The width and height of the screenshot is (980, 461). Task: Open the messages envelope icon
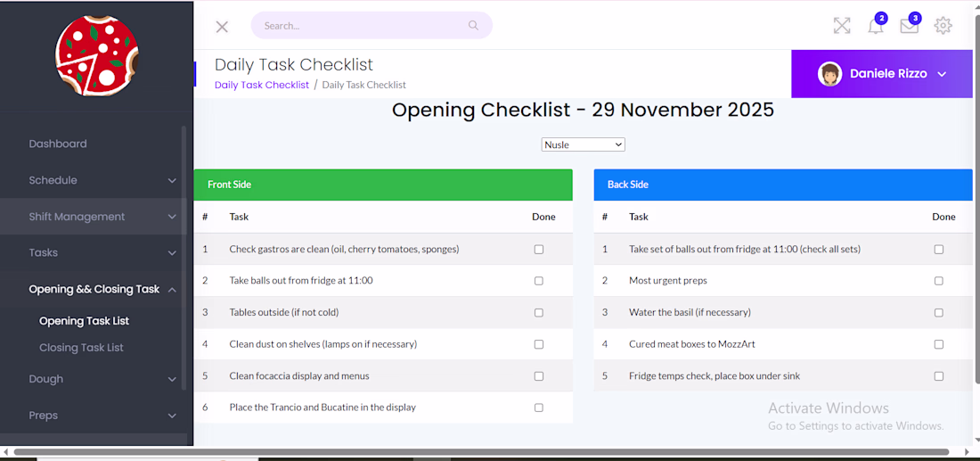coord(909,26)
